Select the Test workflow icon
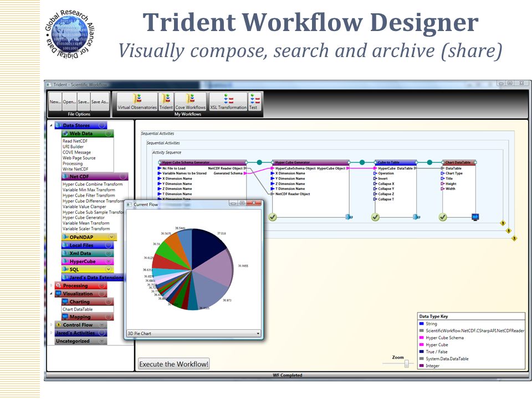The image size is (532, 399). (254, 101)
